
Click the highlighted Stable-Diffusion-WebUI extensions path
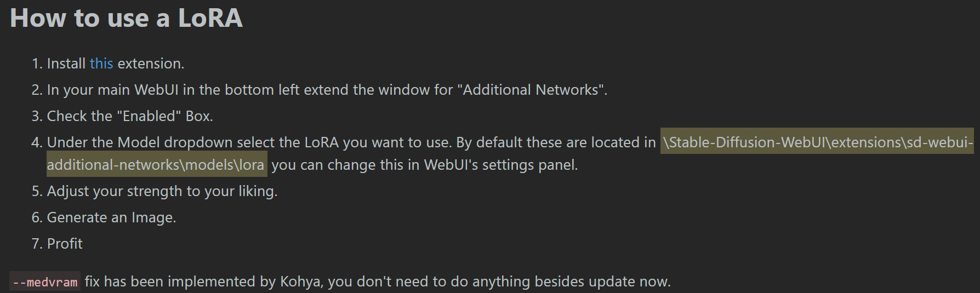pyautogui.click(x=817, y=142)
